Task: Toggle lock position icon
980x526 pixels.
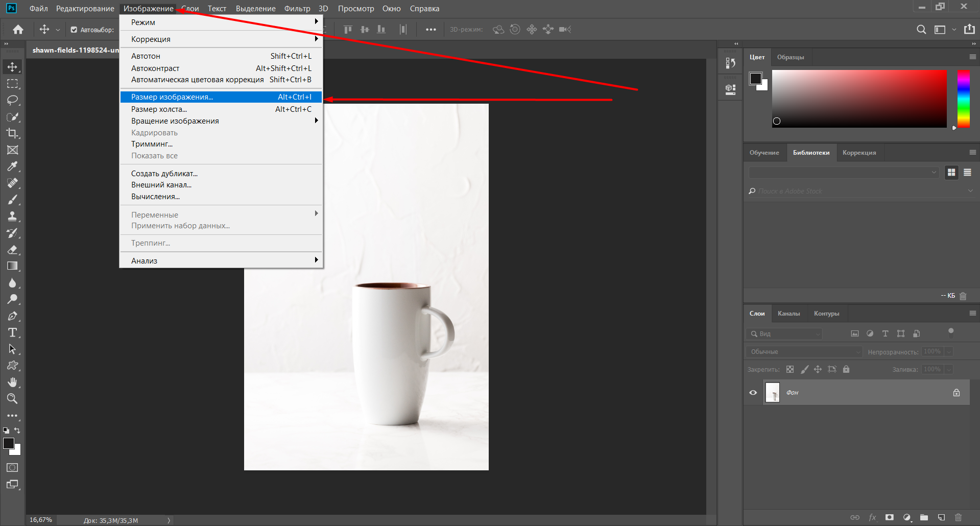Action: [x=818, y=369]
